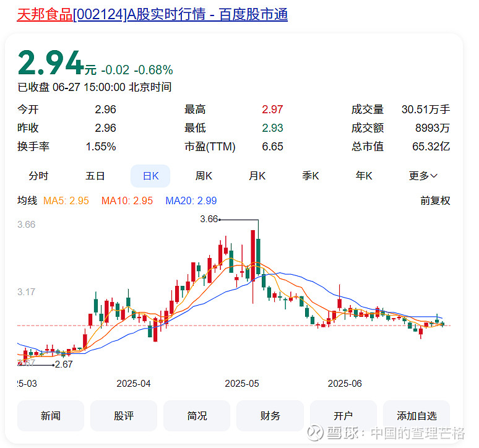The width and height of the screenshot is (479, 448).
Task: Click the 市盈(TTM) value 6.65
Action: pyautogui.click(x=272, y=147)
